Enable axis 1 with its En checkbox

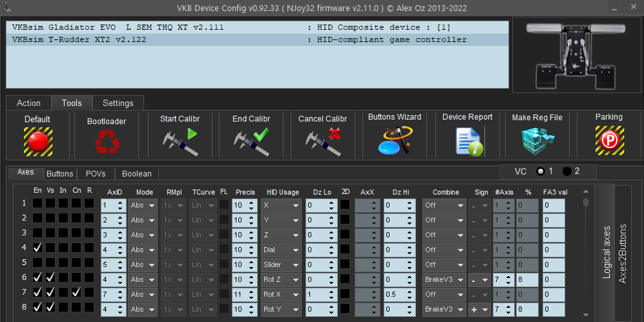tap(37, 203)
